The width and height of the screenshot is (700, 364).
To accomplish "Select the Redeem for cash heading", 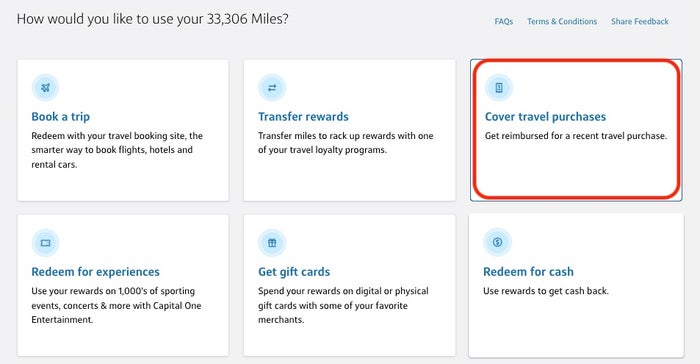I will (528, 272).
